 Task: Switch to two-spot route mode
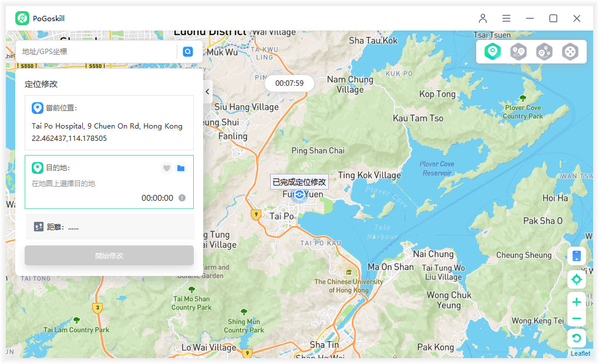(518, 52)
